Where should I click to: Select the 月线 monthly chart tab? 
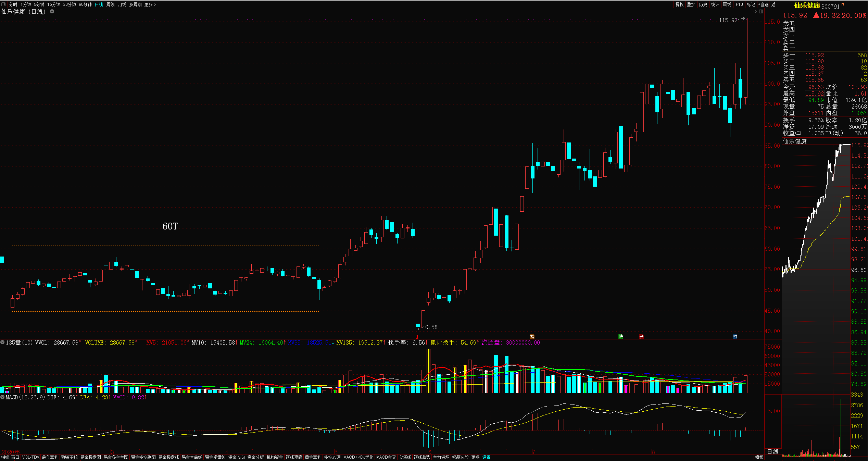tap(122, 4)
